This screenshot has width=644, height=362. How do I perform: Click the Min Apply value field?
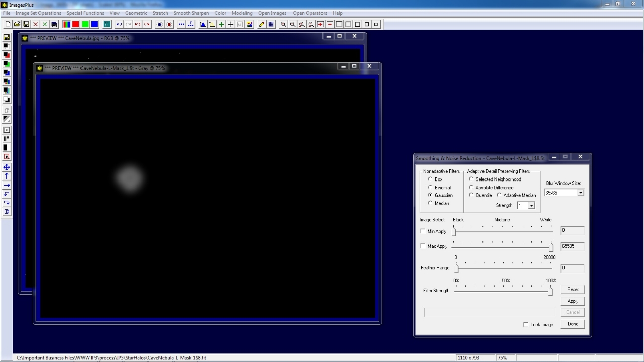[573, 230]
